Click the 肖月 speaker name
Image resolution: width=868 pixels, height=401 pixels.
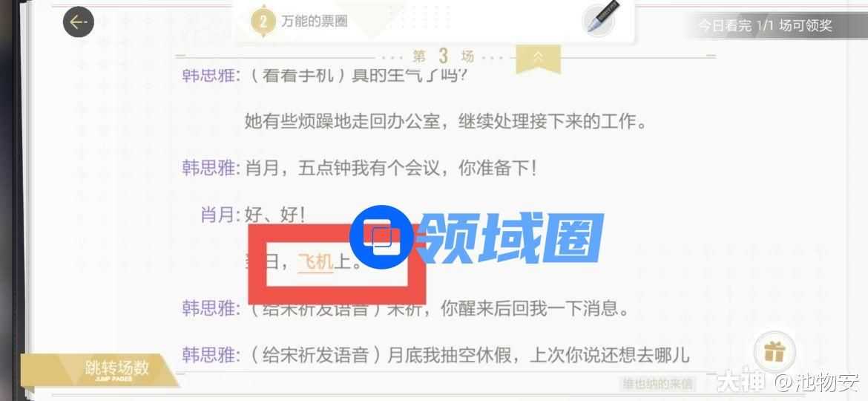tap(217, 215)
